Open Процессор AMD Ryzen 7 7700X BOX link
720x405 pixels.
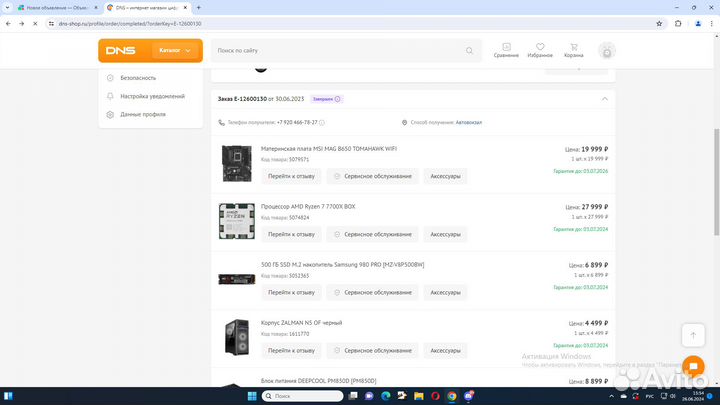(308, 207)
